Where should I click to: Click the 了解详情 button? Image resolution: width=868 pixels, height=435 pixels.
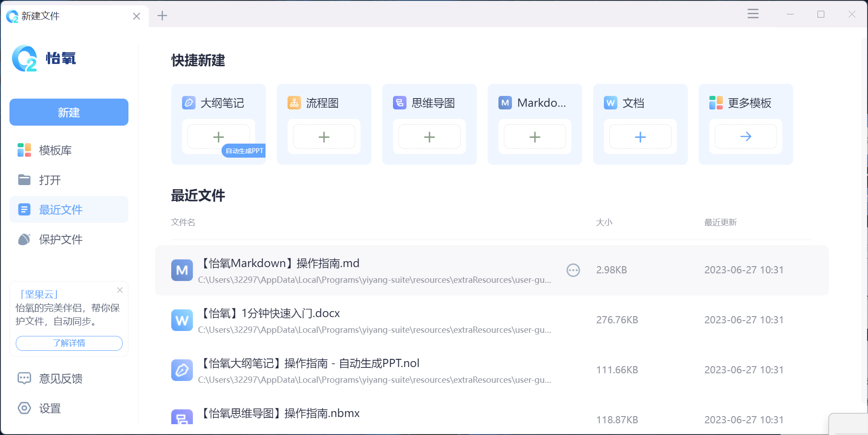[69, 343]
